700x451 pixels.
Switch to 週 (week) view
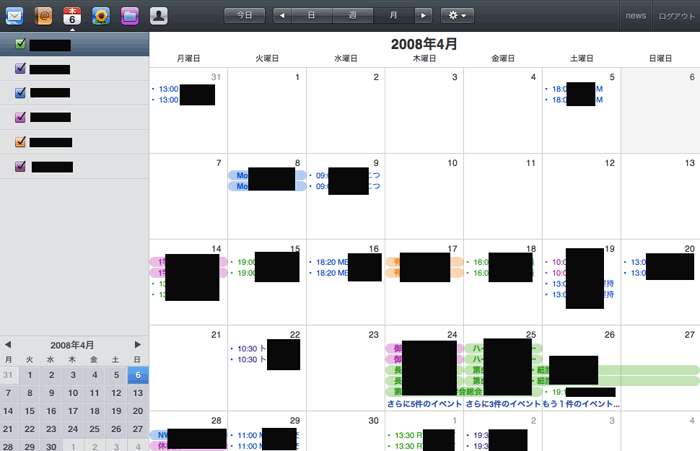tap(353, 15)
